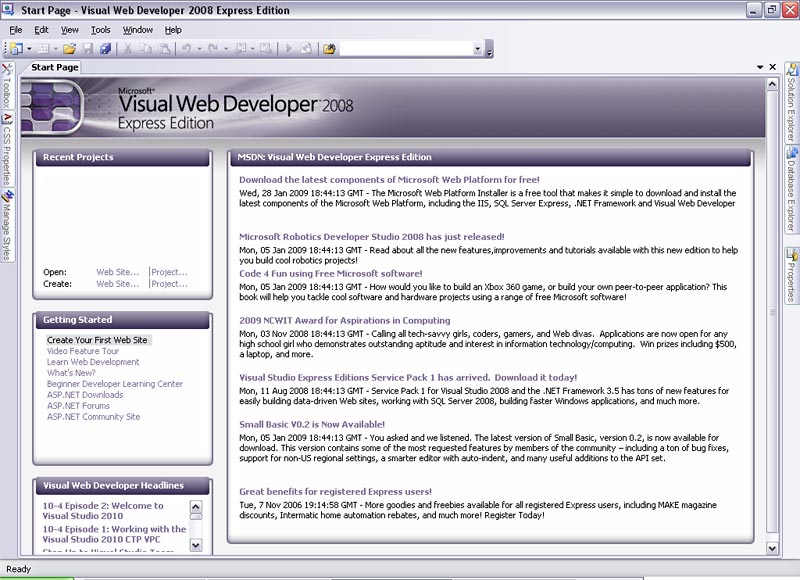Image resolution: width=800 pixels, height=580 pixels.
Task: Open ASP.NET Forums link
Action: click(x=78, y=406)
